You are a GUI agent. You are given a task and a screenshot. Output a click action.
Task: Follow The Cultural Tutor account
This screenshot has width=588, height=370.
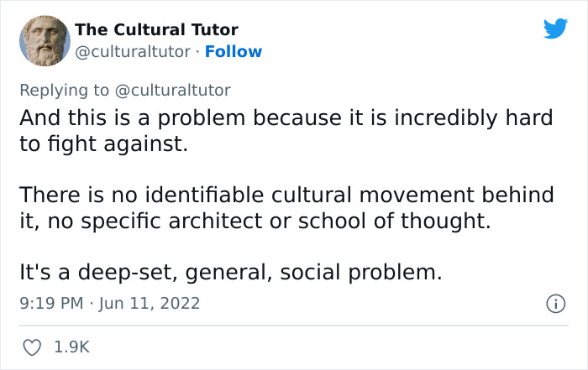tap(234, 52)
